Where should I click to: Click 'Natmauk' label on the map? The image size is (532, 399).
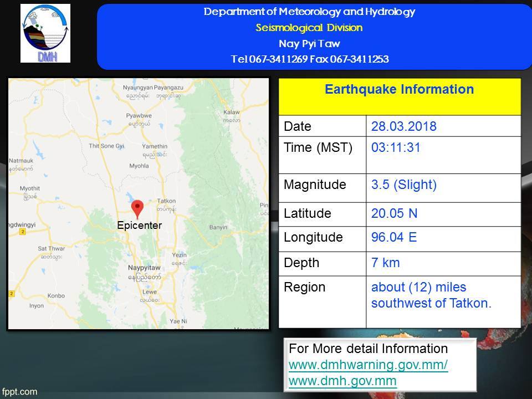coord(21,161)
